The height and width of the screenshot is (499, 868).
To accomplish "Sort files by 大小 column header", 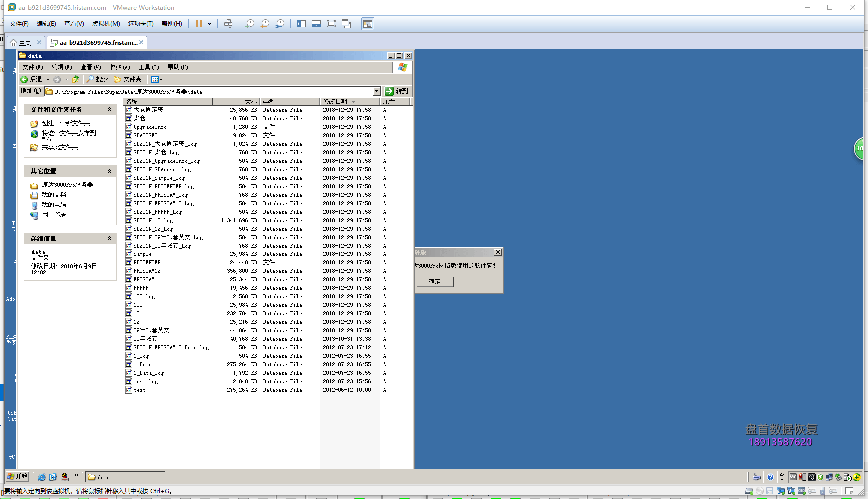I will click(236, 101).
